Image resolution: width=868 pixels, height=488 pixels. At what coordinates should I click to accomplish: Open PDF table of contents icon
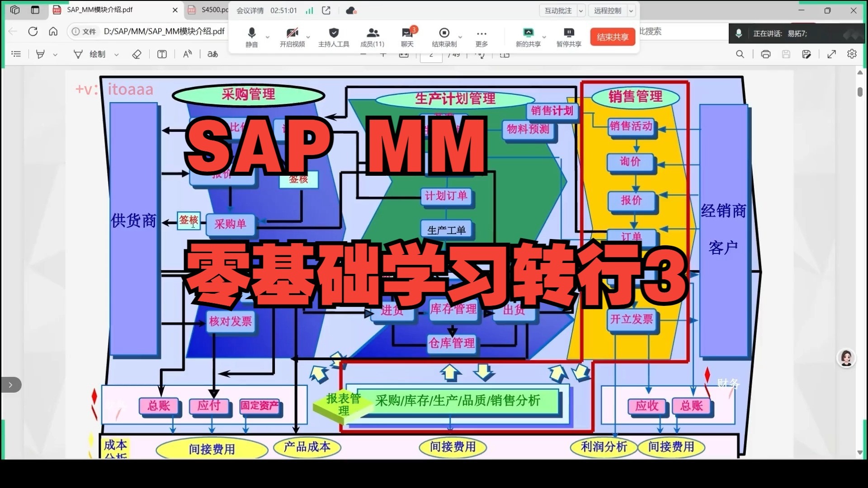[x=16, y=54]
